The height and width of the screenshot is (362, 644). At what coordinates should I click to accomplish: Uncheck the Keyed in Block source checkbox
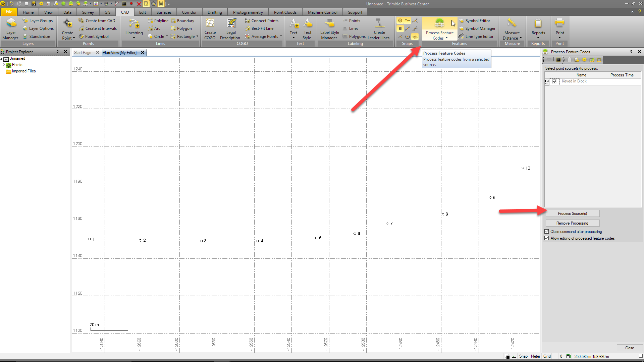pos(554,81)
